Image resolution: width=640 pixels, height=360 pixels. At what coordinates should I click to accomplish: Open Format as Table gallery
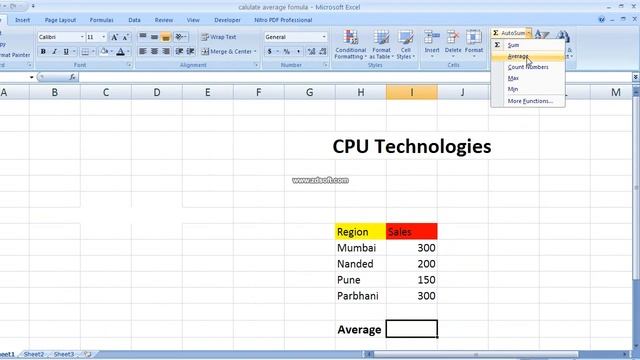click(x=381, y=45)
